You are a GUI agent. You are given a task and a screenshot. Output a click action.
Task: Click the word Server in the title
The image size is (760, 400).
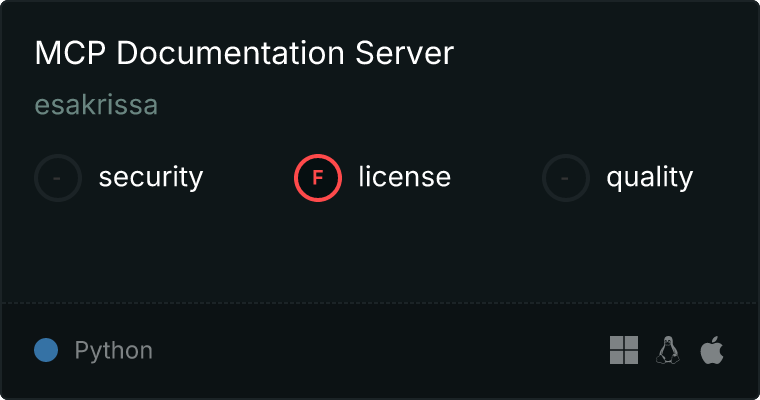[409, 54]
